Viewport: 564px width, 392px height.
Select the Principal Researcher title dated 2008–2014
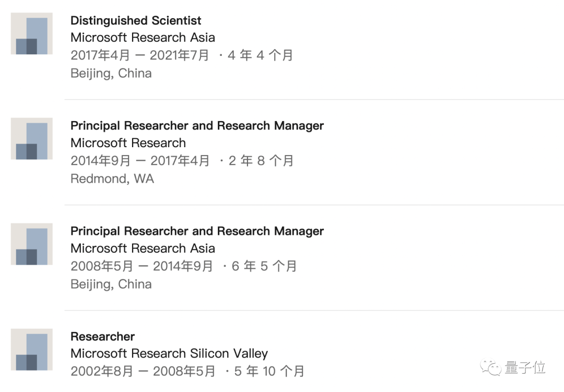point(197,231)
